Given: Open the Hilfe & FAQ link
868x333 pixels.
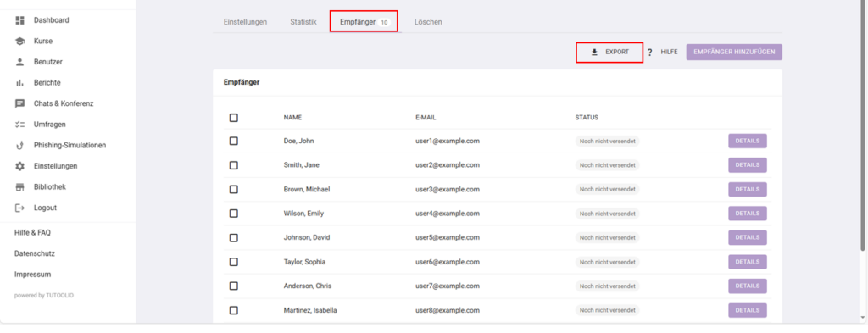Looking at the screenshot, I should point(33,233).
